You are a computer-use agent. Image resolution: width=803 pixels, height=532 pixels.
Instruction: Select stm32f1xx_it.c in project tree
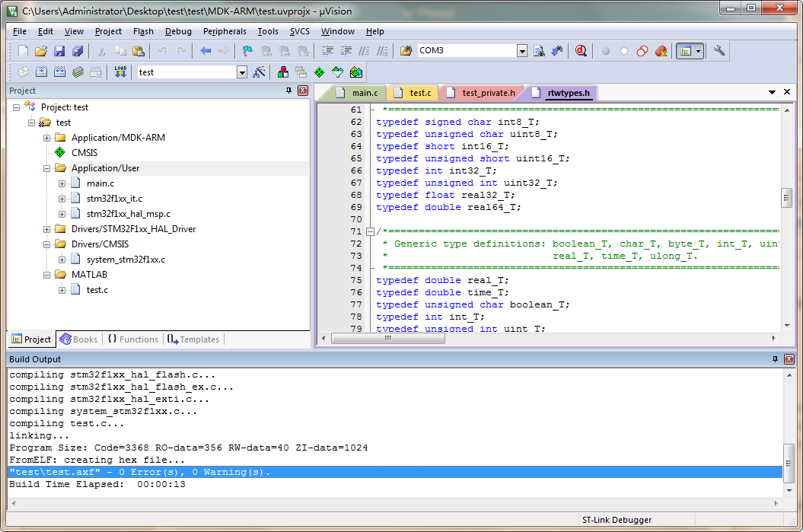click(x=114, y=199)
